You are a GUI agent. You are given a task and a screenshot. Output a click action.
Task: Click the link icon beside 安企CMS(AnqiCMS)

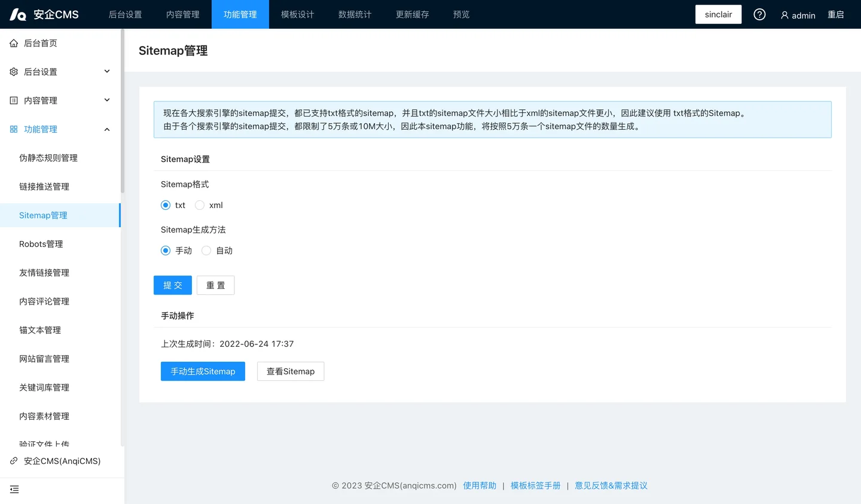[x=14, y=461]
